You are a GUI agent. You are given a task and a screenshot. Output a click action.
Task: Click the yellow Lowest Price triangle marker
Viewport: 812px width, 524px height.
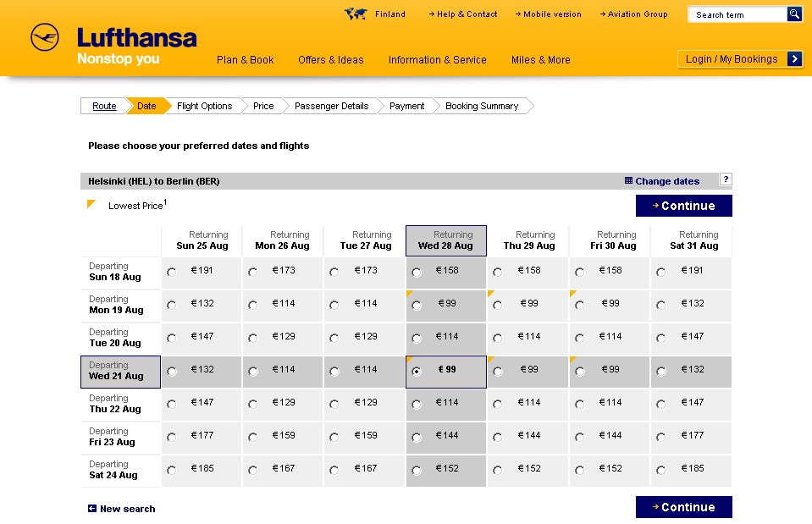coord(91,204)
